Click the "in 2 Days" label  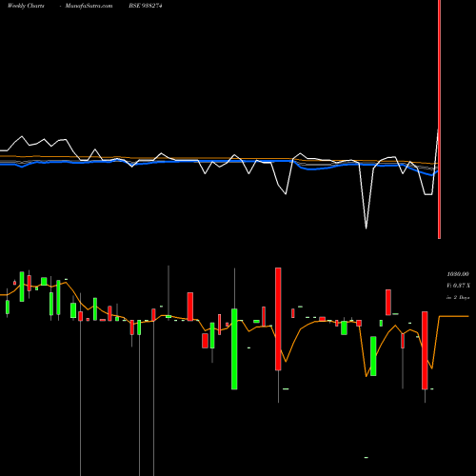point(458,298)
